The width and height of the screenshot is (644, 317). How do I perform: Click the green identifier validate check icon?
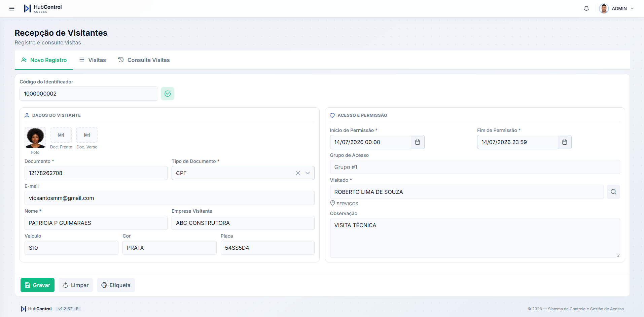coord(168,94)
